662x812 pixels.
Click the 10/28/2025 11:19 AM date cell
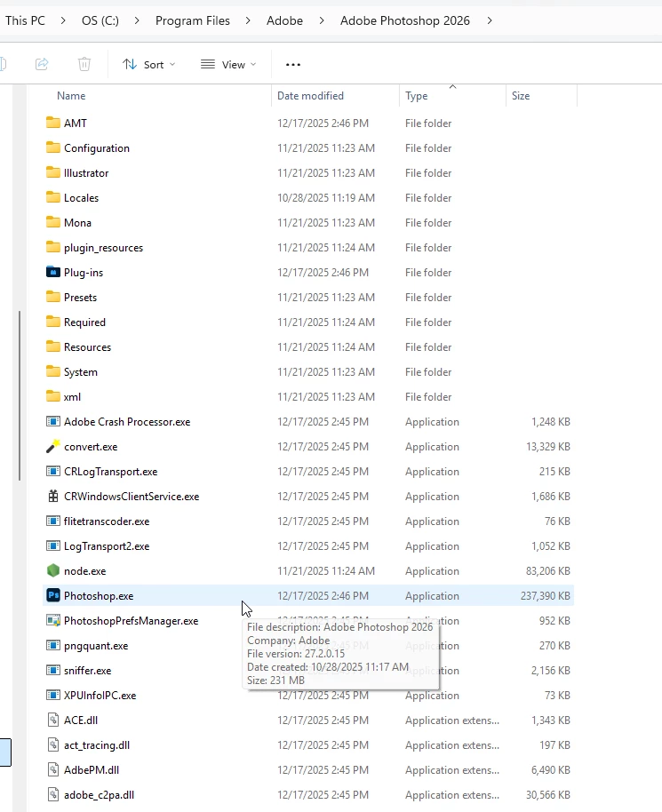pos(326,198)
